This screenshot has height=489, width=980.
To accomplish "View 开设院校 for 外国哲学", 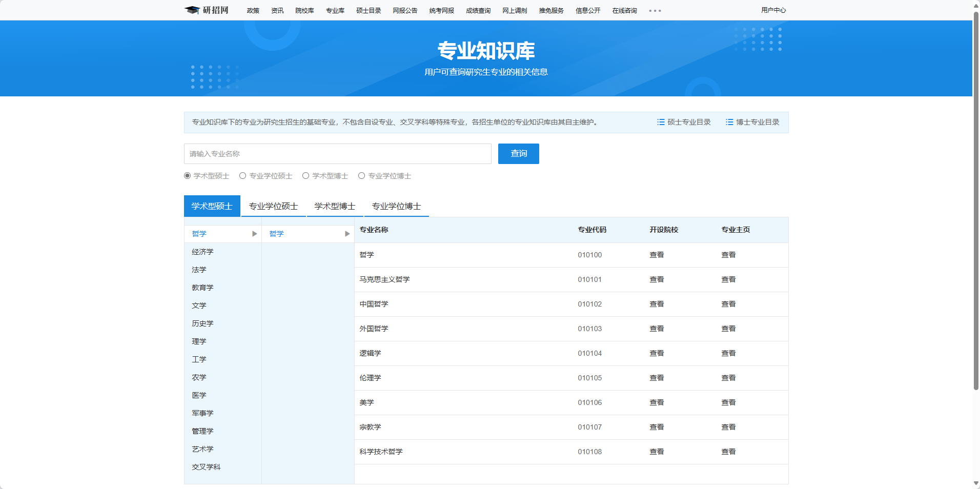I will click(657, 329).
